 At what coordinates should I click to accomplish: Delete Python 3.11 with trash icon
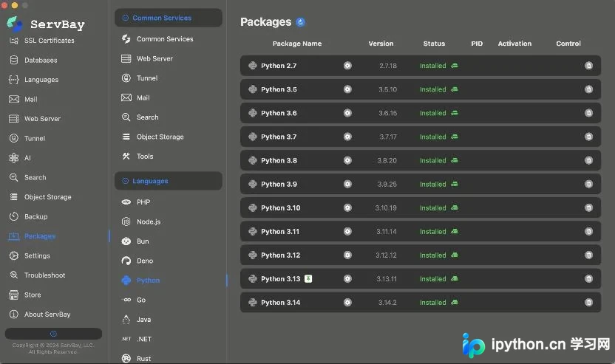pyautogui.click(x=588, y=232)
